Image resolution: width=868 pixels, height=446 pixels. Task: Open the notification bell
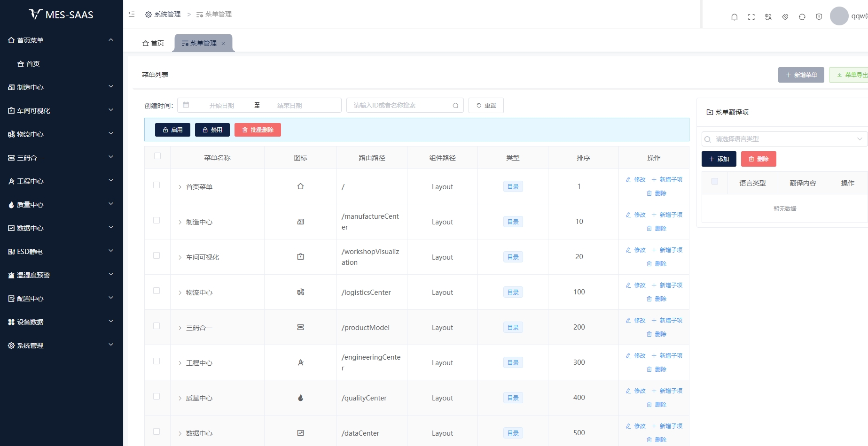(735, 17)
